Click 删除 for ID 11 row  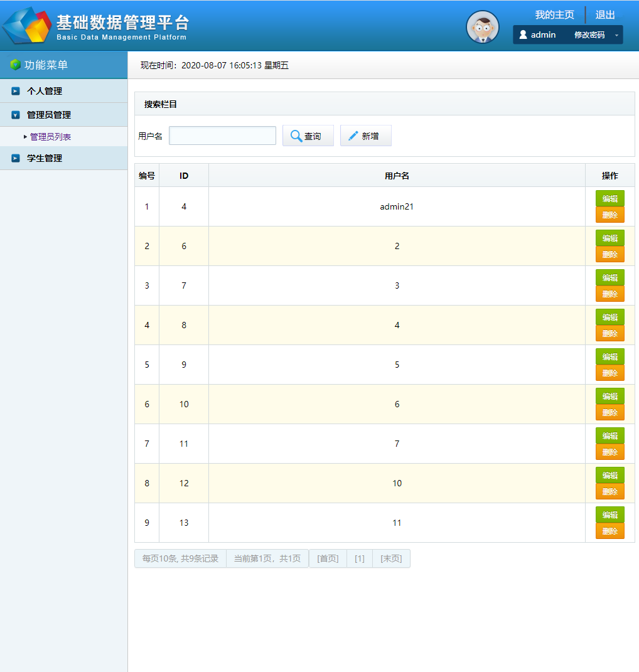click(610, 452)
